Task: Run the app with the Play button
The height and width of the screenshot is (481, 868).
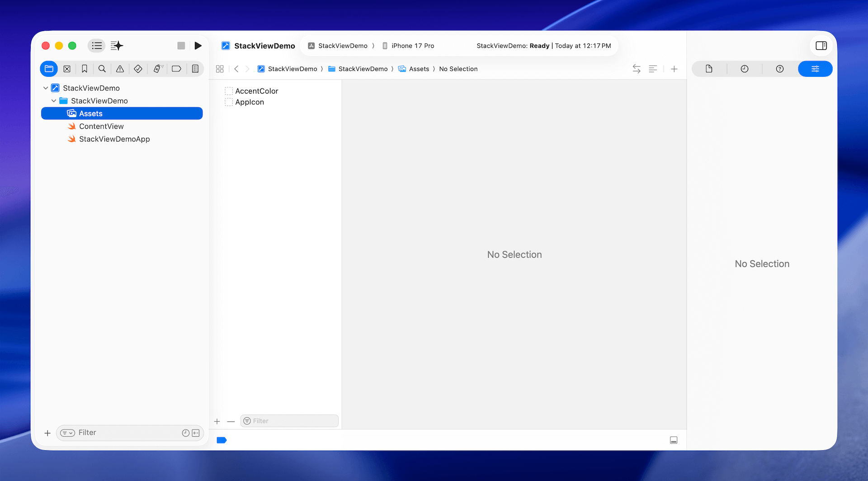Action: pyautogui.click(x=198, y=46)
